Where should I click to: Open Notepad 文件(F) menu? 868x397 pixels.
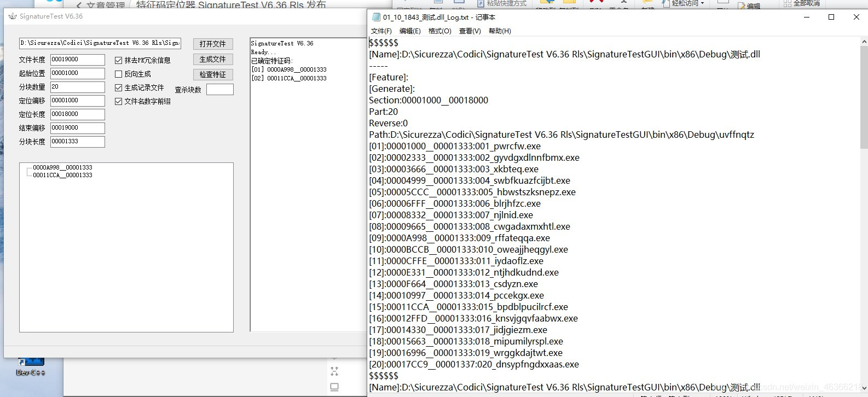(x=381, y=31)
